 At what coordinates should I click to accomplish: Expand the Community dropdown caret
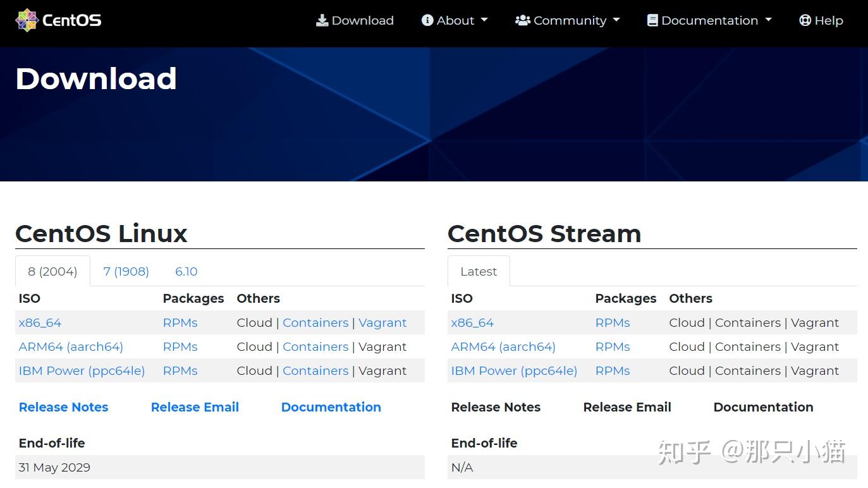pyautogui.click(x=616, y=20)
